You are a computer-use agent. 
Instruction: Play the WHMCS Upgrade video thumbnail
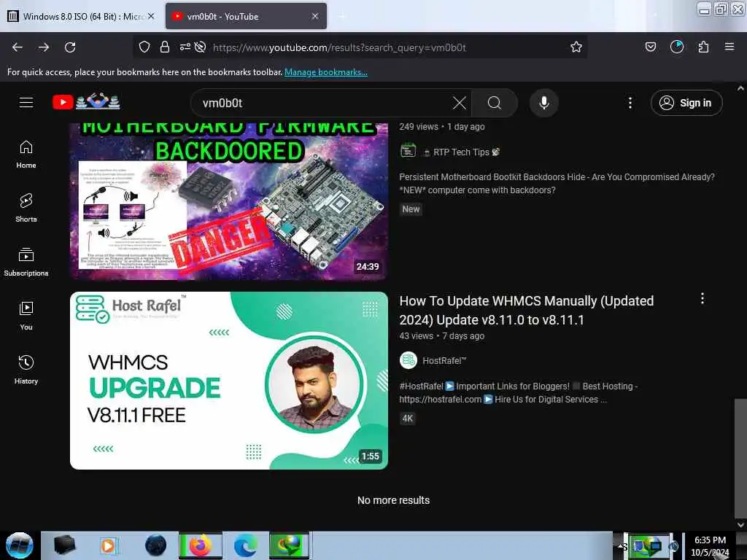229,381
